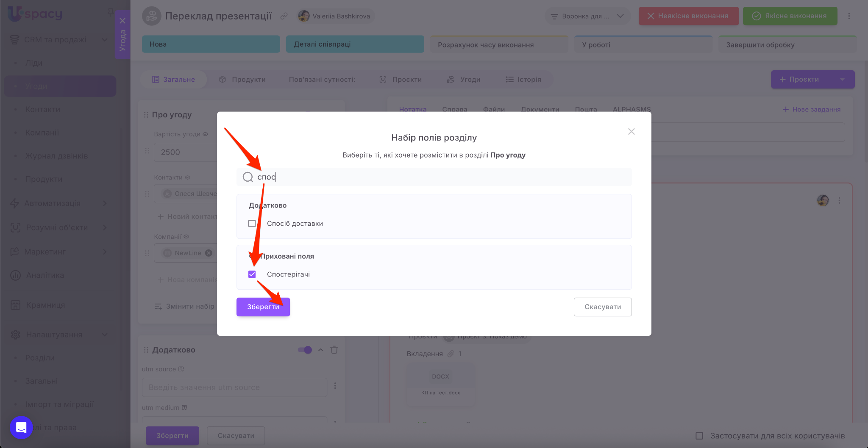
Task: Open the Проєкти button dropdown arrow
Action: pos(842,80)
